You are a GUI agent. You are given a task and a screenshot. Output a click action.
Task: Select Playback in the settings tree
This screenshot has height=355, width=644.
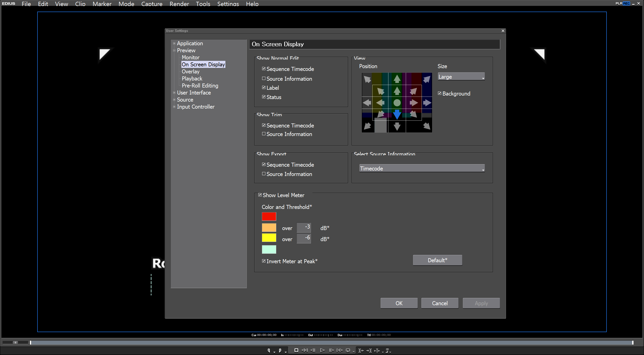[192, 78]
